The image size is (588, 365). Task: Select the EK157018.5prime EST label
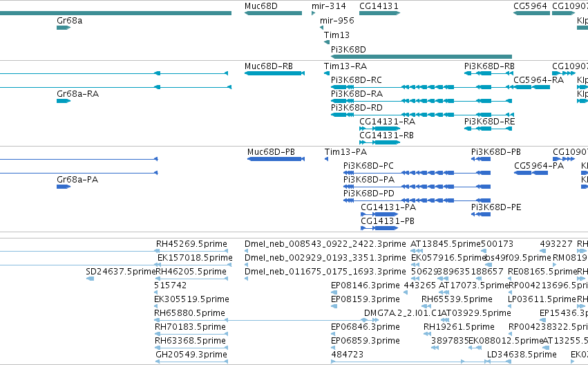click(195, 258)
